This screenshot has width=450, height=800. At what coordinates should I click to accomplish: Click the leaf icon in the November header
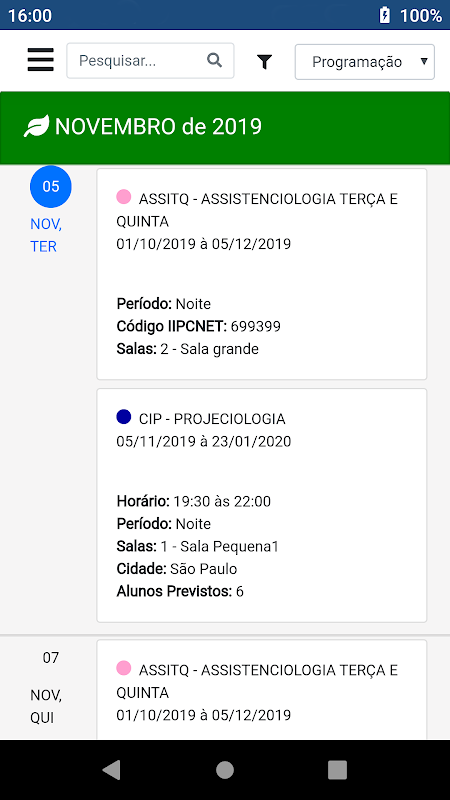(x=37, y=126)
